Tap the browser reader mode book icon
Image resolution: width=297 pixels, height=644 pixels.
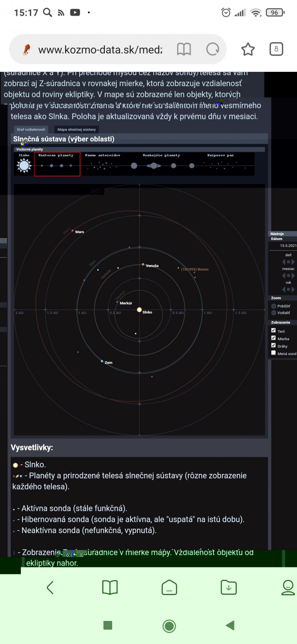184,50
